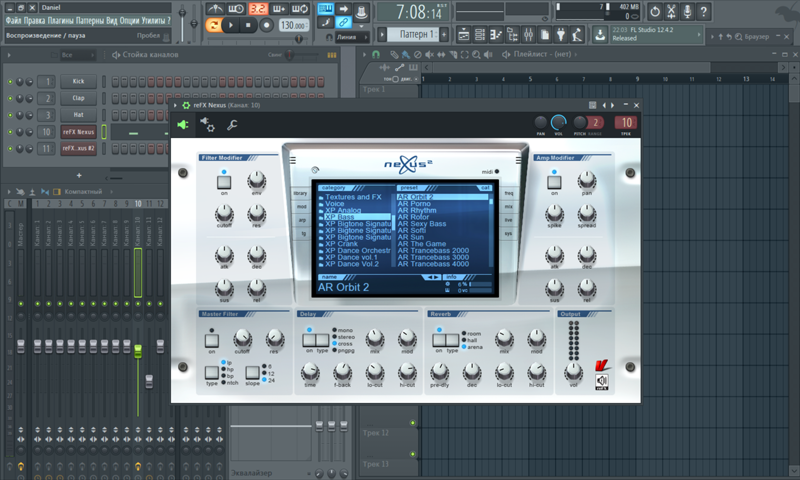
Task: Expand the playlist options arrow menu
Action: [x=364, y=55]
